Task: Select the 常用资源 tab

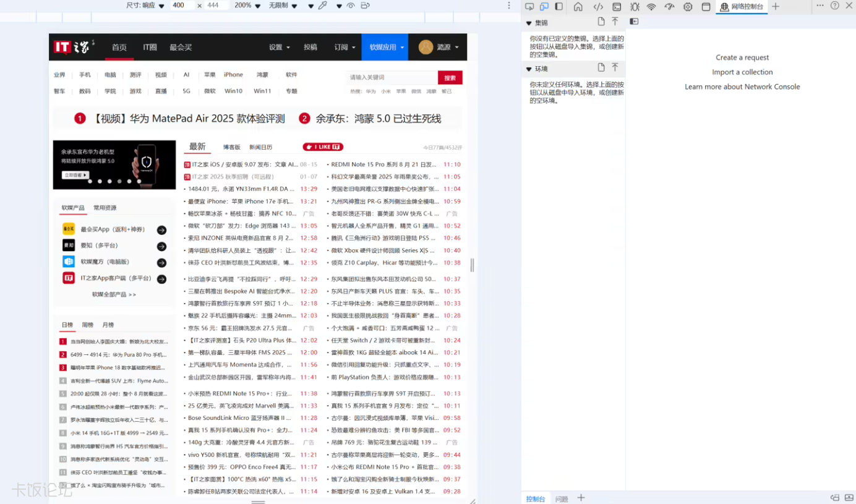Action: [105, 208]
